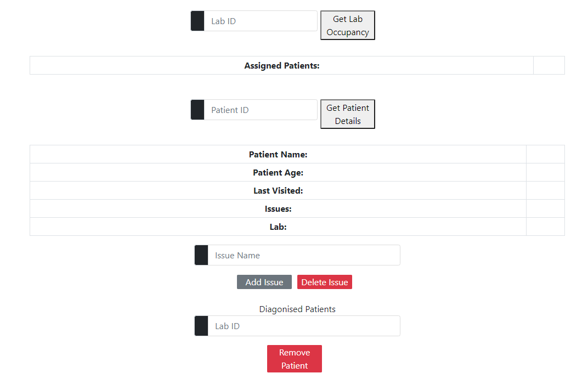Screen dimensions: 588x390
Task: Click the dark icon beside Issue Name field
Action: 201,255
